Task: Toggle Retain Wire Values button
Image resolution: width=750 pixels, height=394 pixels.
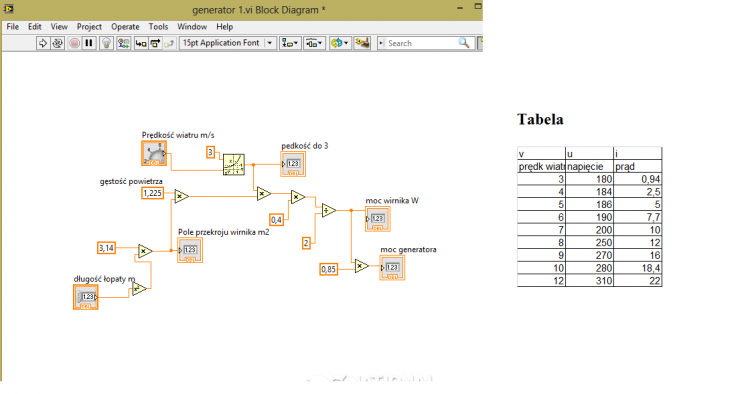Action: click(x=123, y=43)
